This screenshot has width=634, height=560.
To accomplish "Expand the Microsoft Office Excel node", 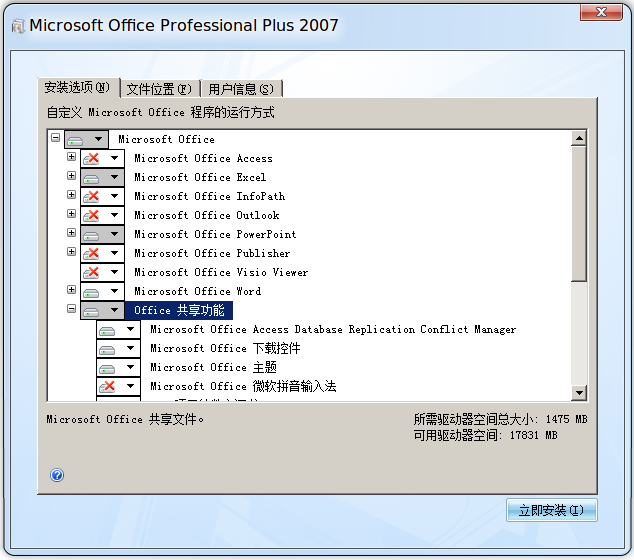I will click(x=72, y=176).
